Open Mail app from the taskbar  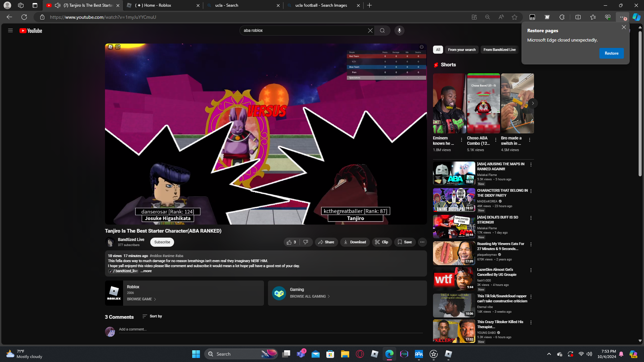316,354
